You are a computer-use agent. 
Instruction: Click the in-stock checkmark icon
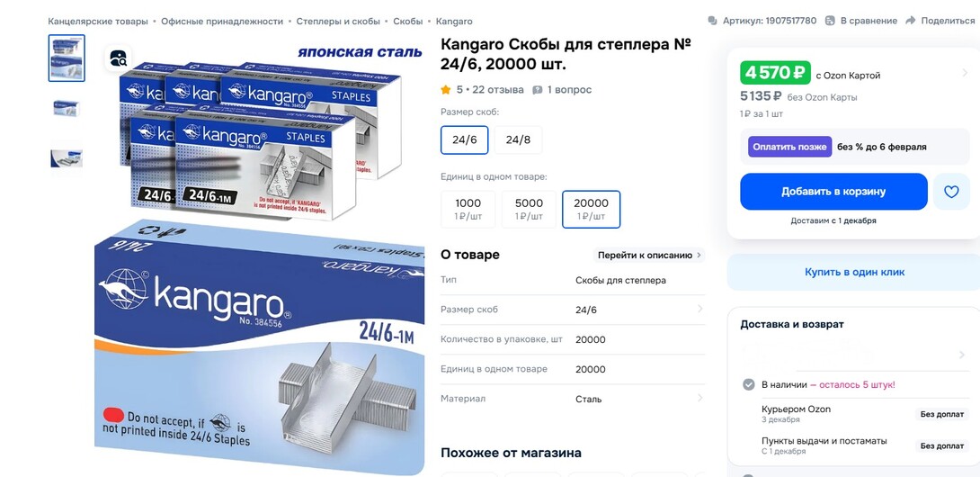click(748, 384)
